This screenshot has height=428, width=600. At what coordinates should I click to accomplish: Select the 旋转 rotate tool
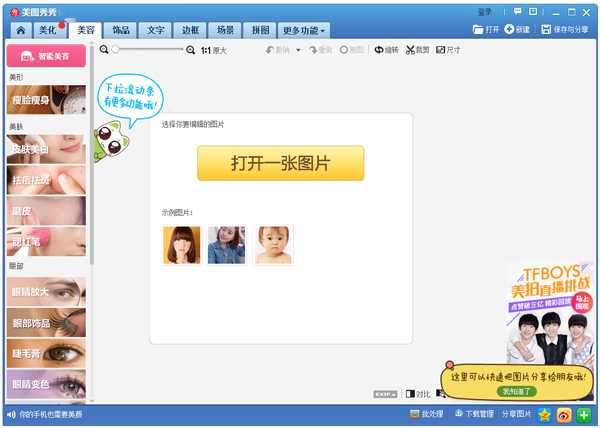(385, 49)
